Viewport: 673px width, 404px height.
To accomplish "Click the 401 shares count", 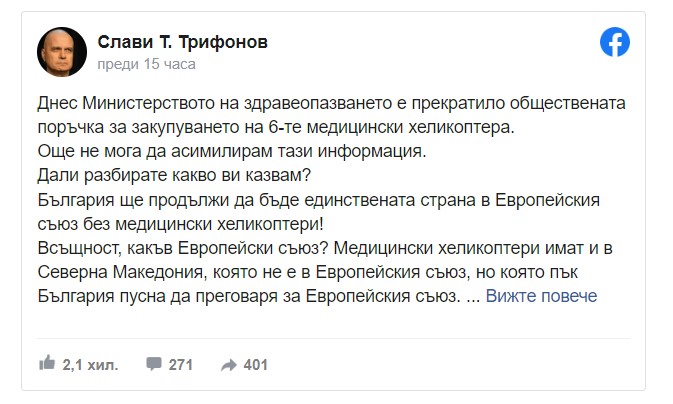I will tap(255, 365).
